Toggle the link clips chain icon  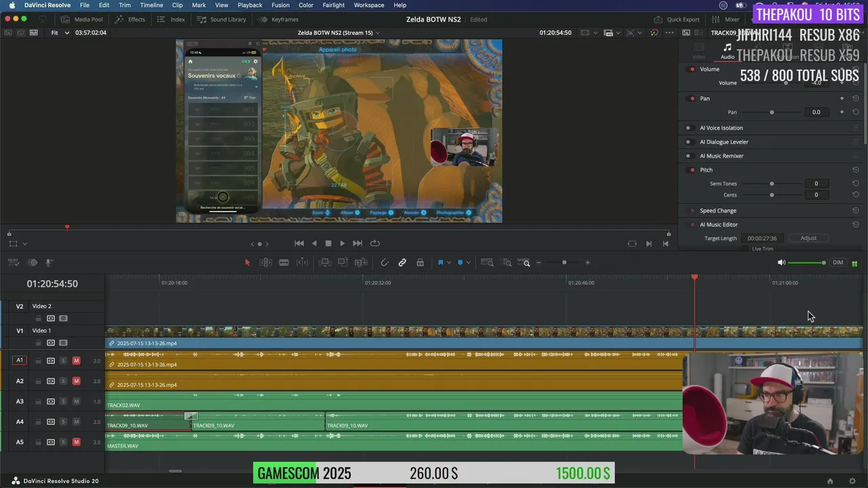402,262
